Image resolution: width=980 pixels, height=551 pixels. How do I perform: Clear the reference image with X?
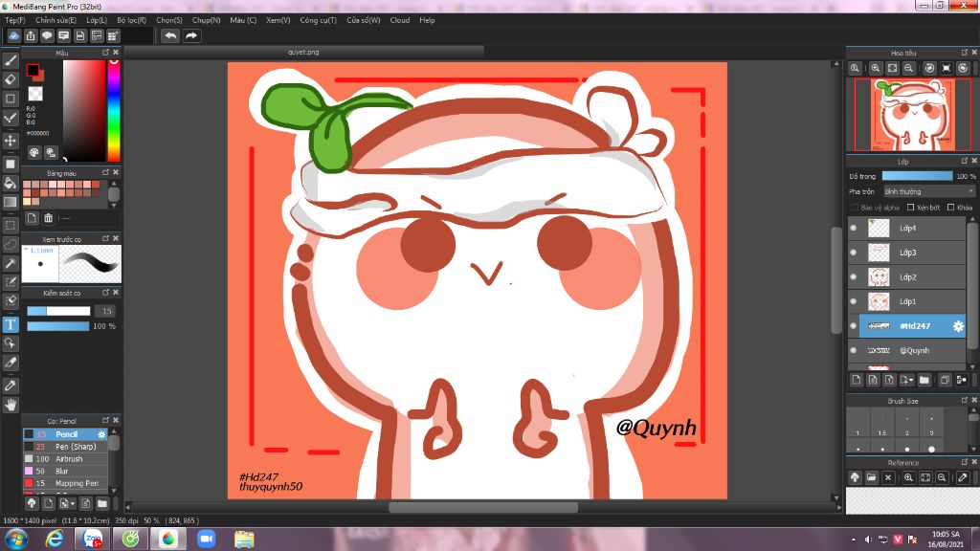[x=888, y=477]
